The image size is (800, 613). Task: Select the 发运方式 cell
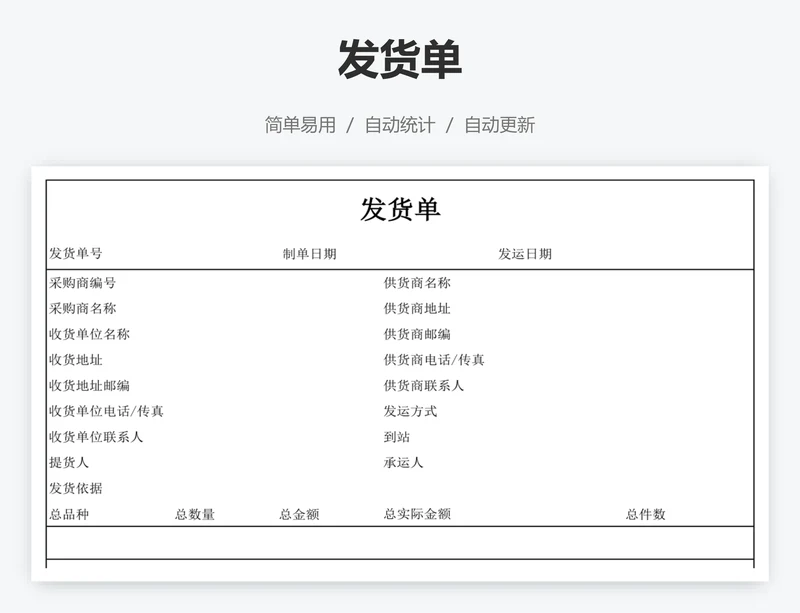[x=410, y=411]
